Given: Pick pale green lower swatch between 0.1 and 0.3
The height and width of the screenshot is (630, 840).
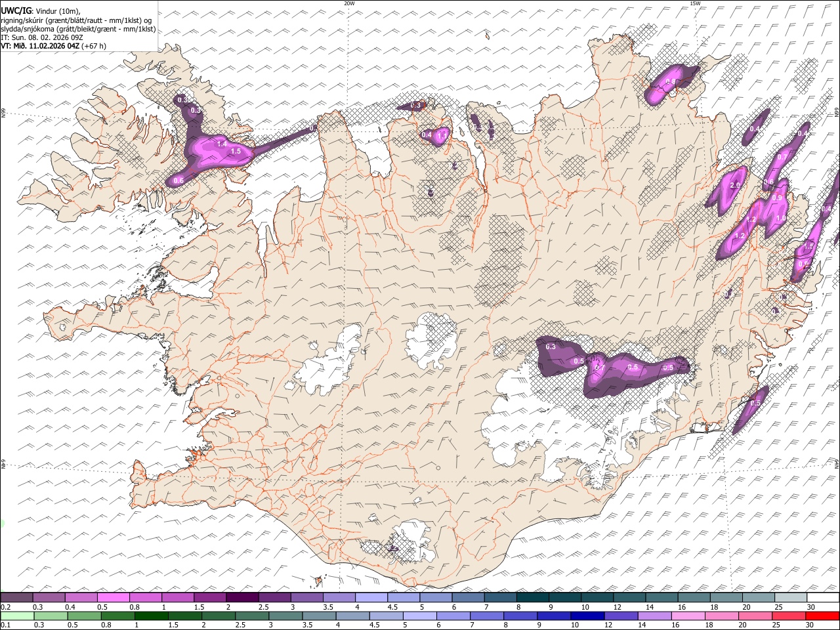Looking at the screenshot, I should pos(17,616).
